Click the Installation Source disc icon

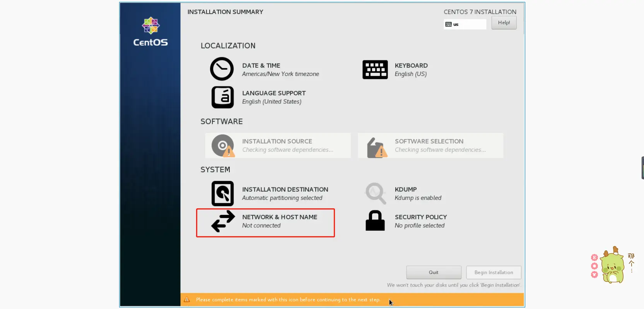point(223,146)
